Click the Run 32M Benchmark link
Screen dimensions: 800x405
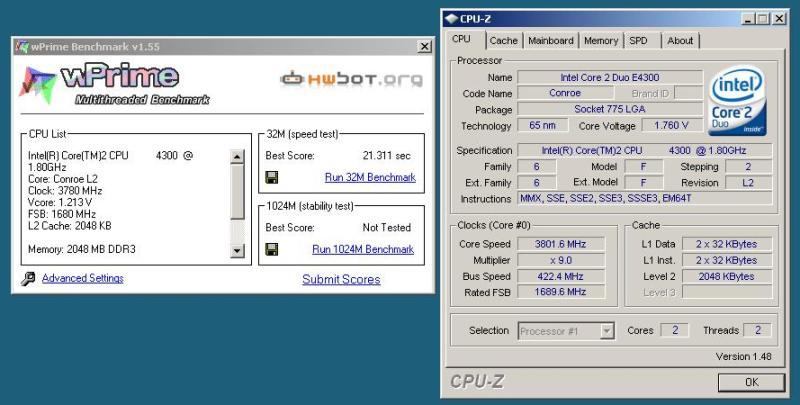pyautogui.click(x=370, y=178)
